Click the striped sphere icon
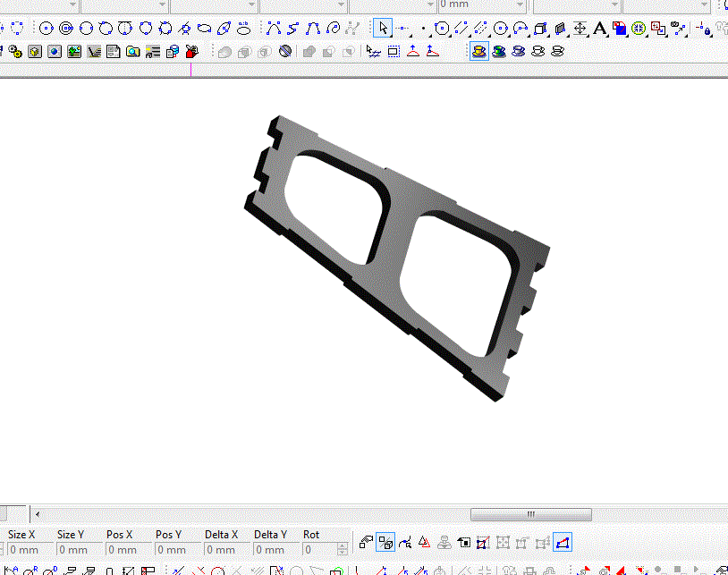This screenshot has height=575, width=728. [x=285, y=51]
